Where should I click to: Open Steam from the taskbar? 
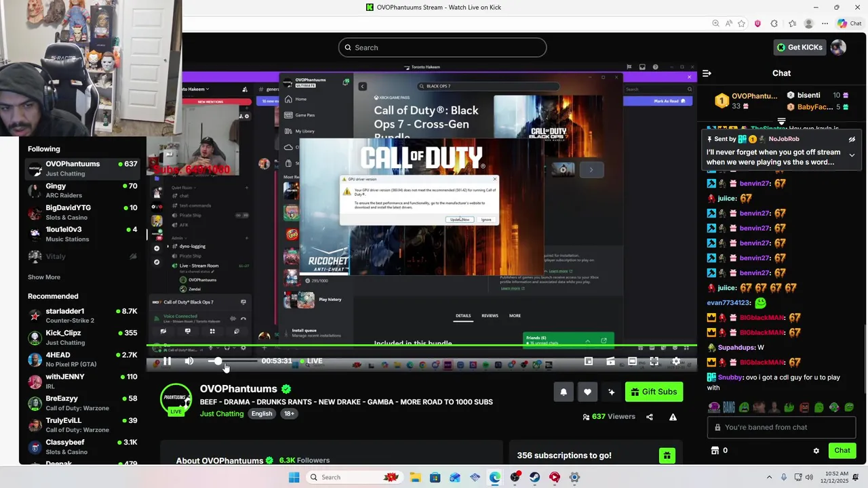pyautogui.click(x=535, y=477)
